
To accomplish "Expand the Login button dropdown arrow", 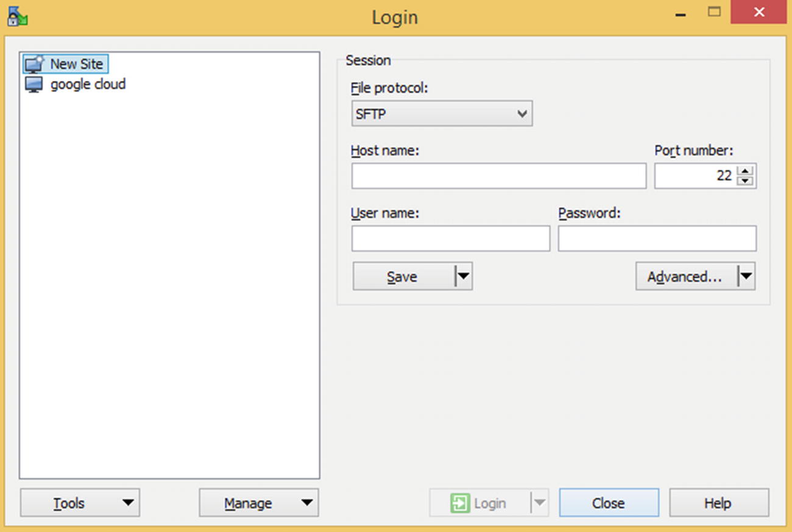I will (539, 503).
